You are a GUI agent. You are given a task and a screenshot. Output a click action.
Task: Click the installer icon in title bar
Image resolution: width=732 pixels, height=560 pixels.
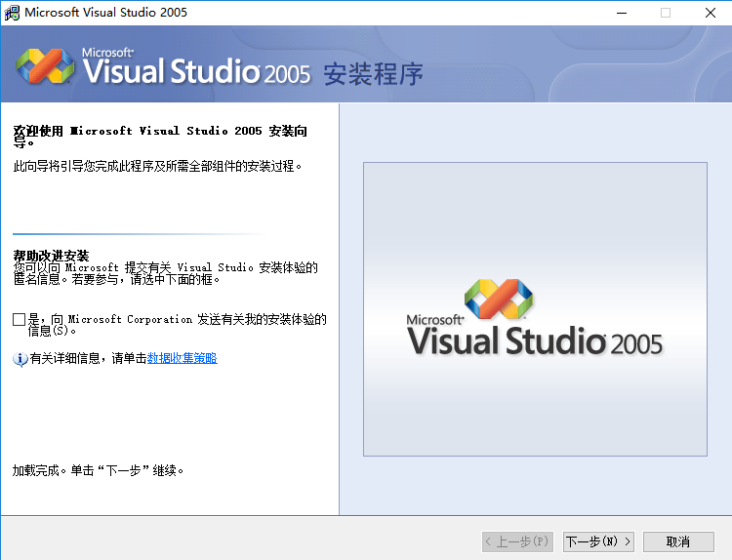click(12, 13)
